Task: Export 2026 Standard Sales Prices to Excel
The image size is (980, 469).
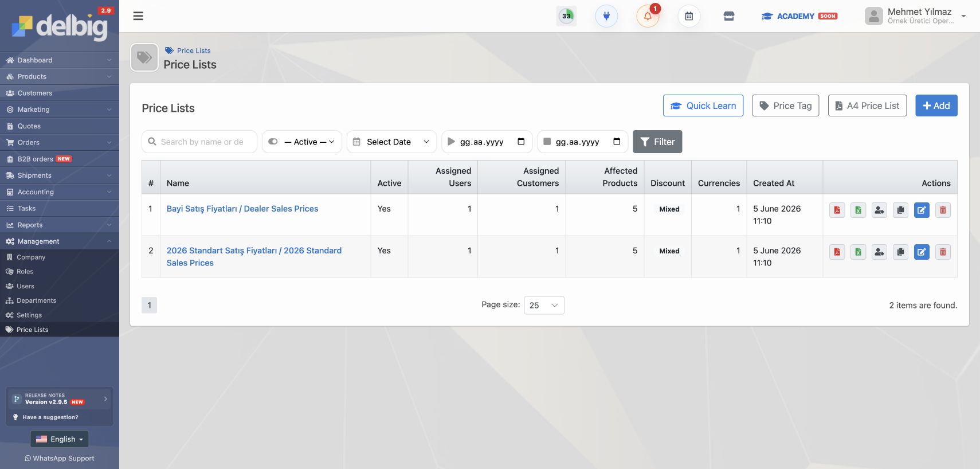Action: [859, 252]
